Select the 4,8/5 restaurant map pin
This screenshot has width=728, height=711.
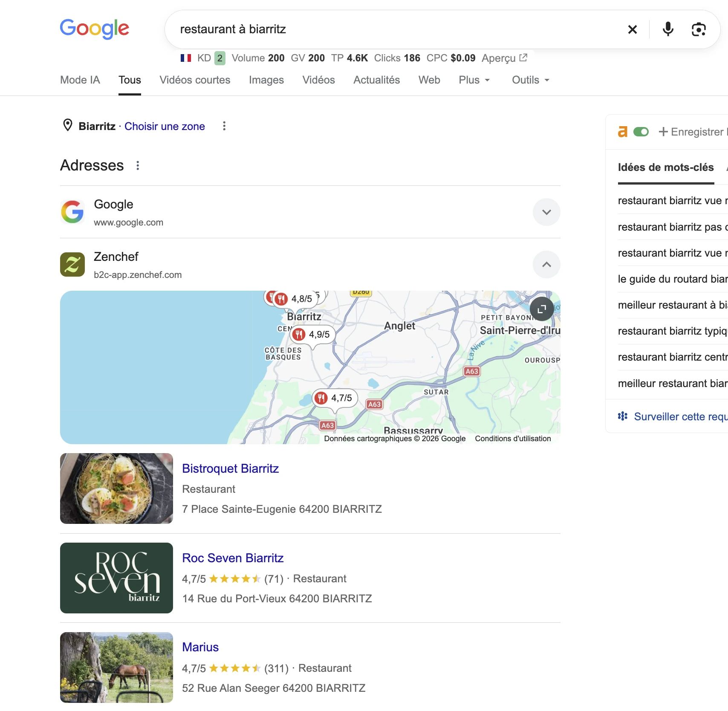click(x=296, y=299)
